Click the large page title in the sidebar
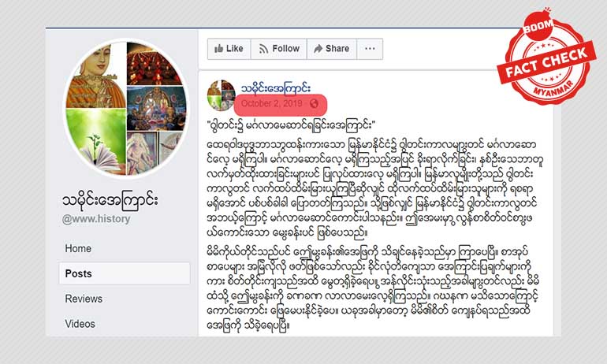This screenshot has height=364, width=607. pyautogui.click(x=110, y=201)
